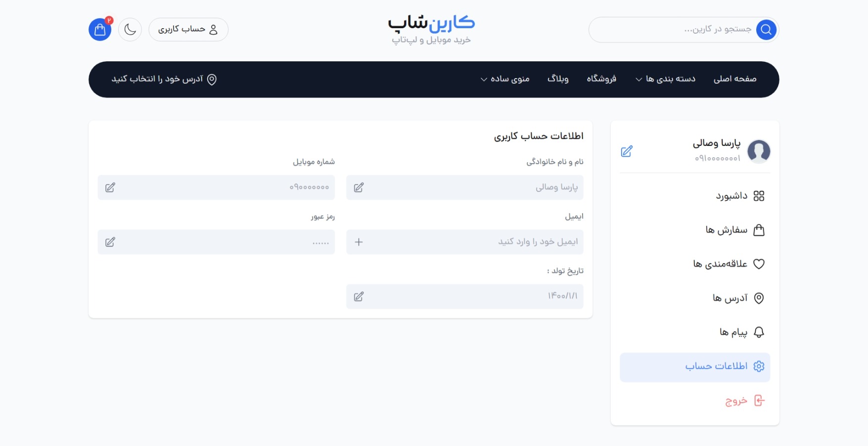Screen dimensions: 868x446
Task: Click the logout door icon
Action: 759,401
